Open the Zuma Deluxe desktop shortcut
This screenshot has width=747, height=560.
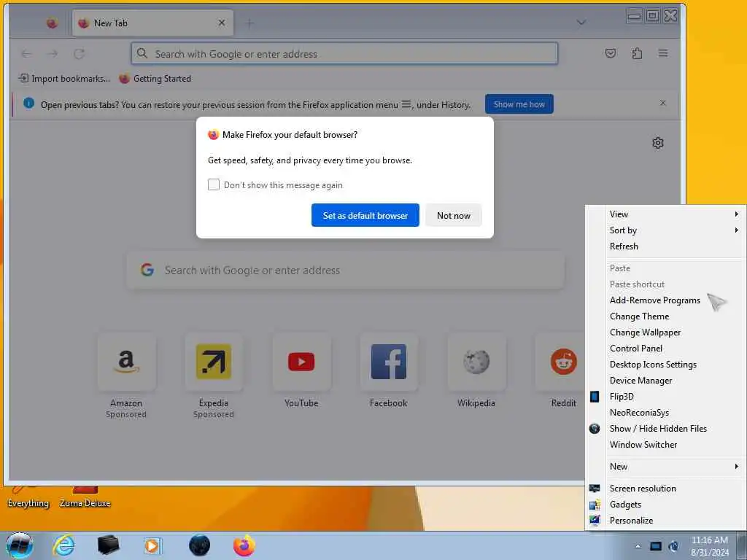tap(85, 498)
